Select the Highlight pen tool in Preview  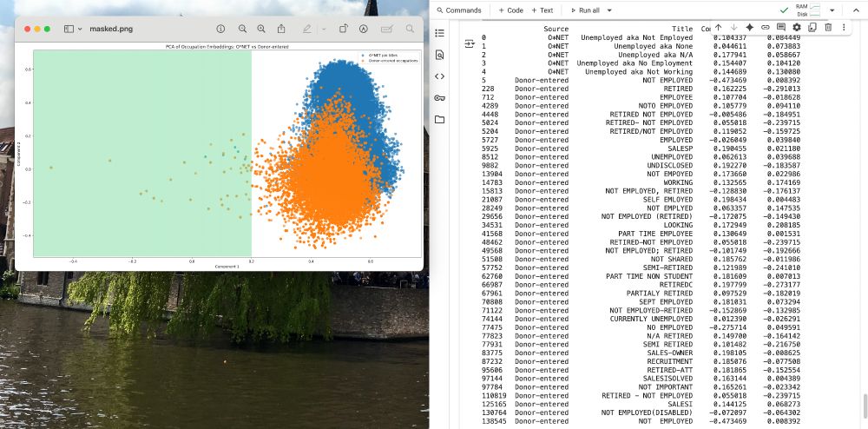pos(306,29)
